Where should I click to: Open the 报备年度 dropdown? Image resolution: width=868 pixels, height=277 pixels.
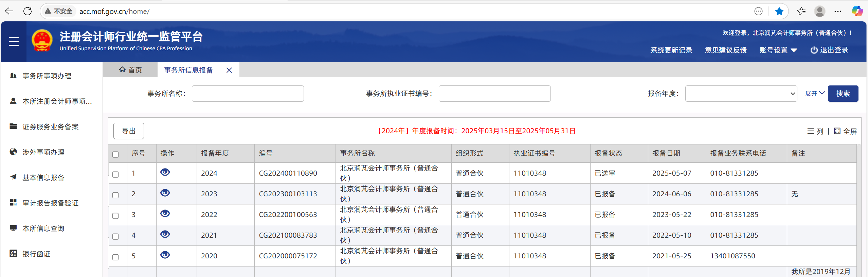tap(741, 94)
